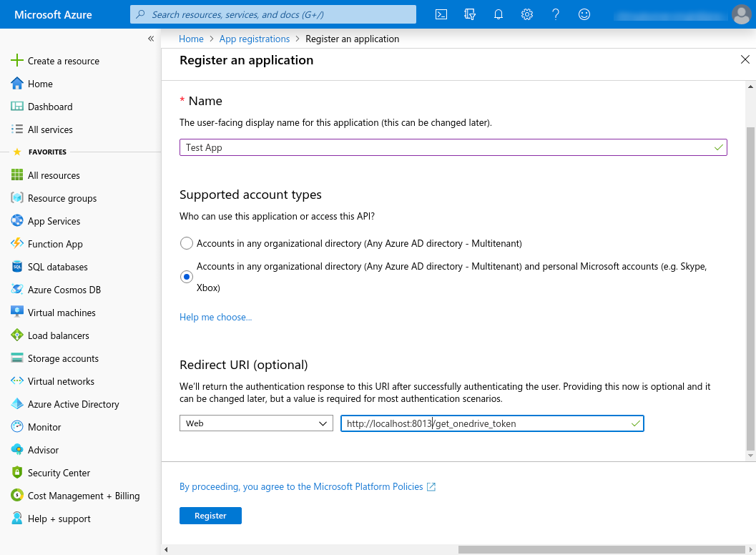Image resolution: width=756 pixels, height=555 pixels.
Task: Open portal settings gear
Action: pyautogui.click(x=527, y=14)
